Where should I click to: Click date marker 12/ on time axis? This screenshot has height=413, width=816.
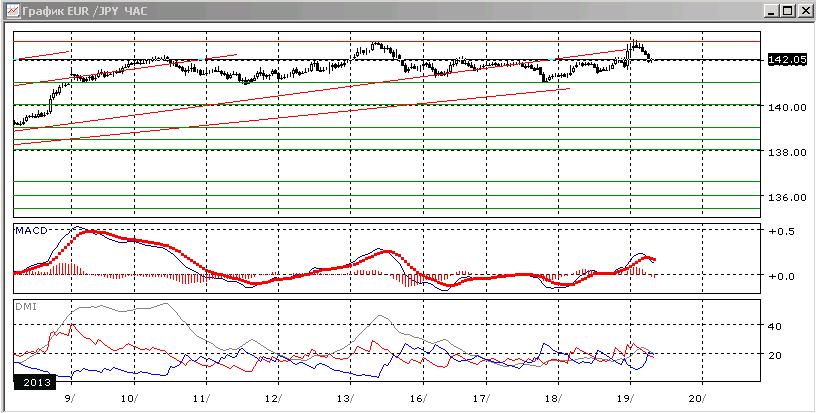[x=274, y=399]
